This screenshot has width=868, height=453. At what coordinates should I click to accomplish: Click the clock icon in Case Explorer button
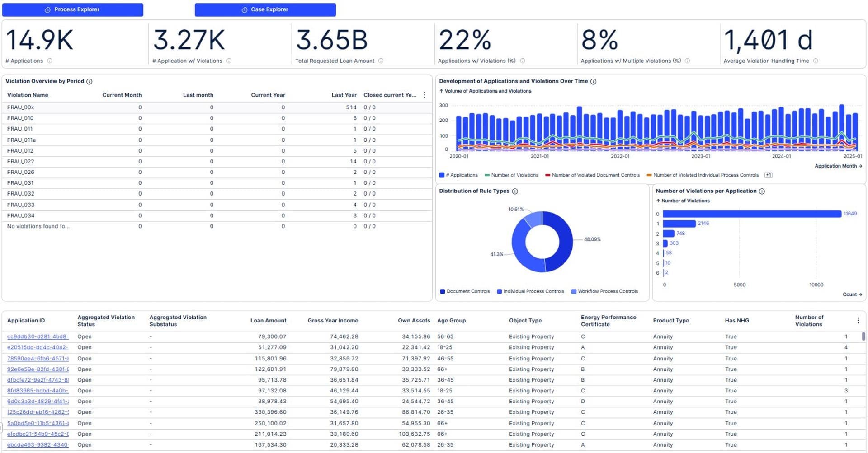tap(245, 9)
